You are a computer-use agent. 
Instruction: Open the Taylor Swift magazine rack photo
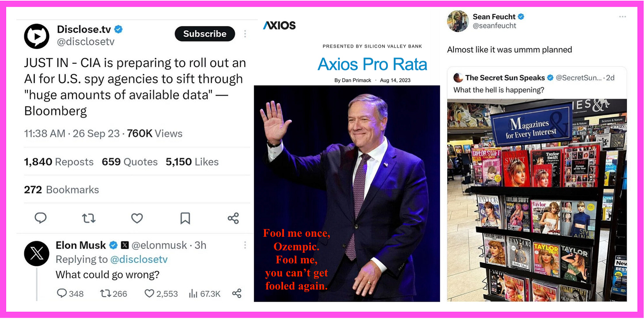point(537,200)
